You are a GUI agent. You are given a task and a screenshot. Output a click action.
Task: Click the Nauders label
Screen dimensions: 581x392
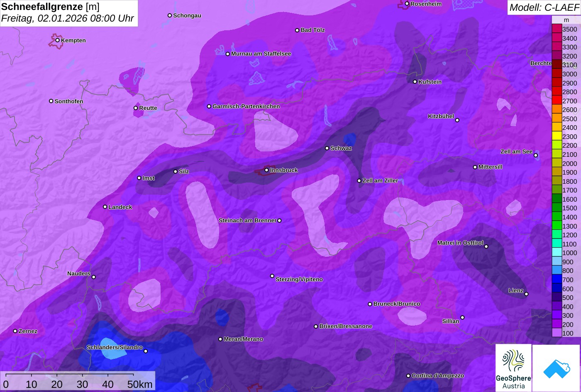point(79,273)
